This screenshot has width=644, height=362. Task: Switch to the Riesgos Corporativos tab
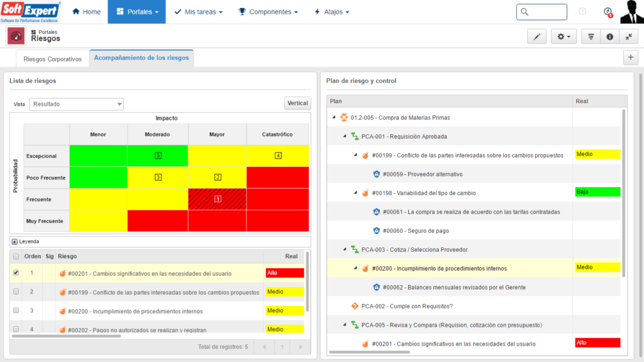pyautogui.click(x=52, y=59)
